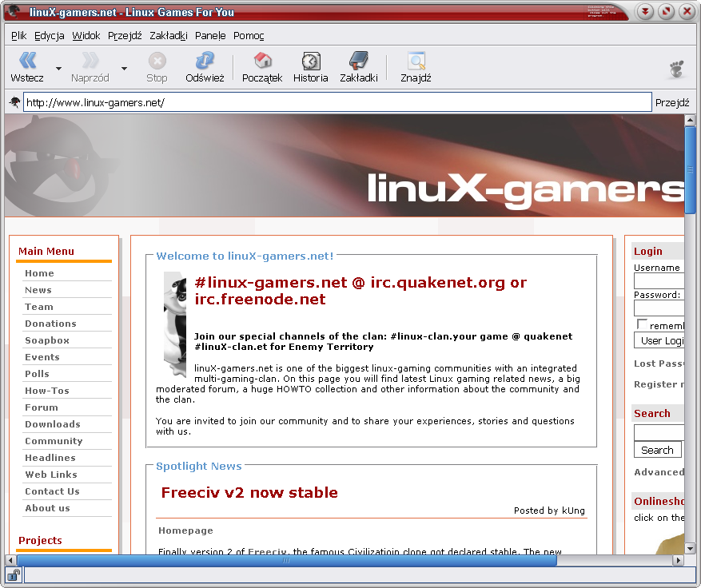
Task: Open the Historia clock icon
Action: (311, 61)
